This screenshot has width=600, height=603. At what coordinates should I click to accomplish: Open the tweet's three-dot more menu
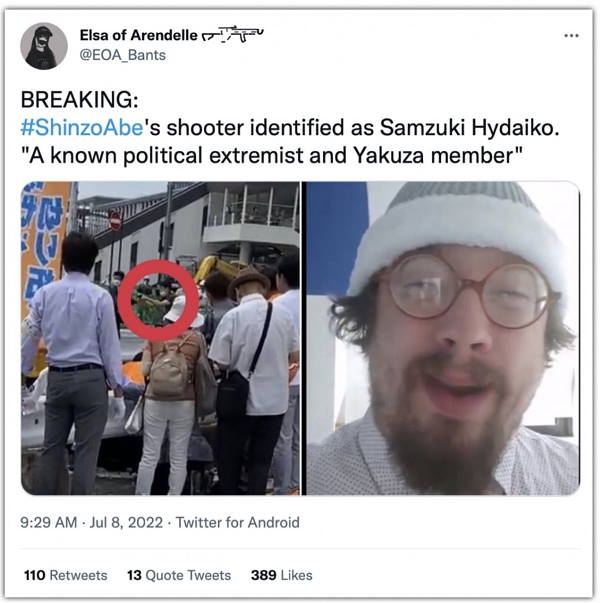[x=571, y=36]
